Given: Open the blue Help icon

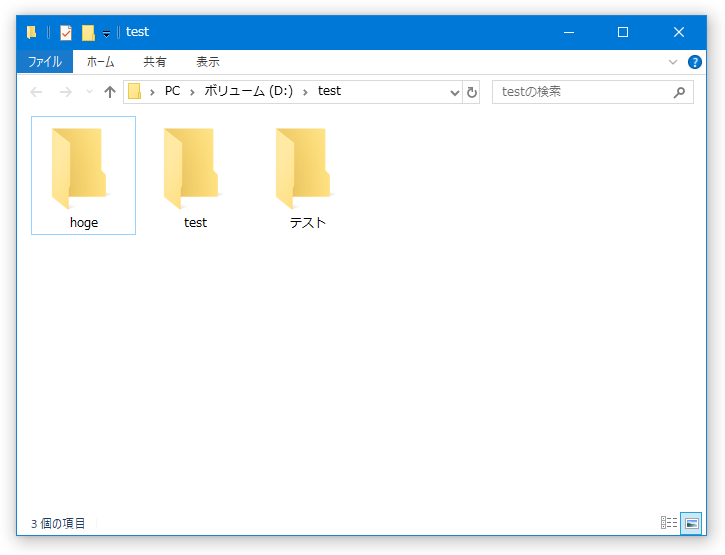Looking at the screenshot, I should click(694, 62).
